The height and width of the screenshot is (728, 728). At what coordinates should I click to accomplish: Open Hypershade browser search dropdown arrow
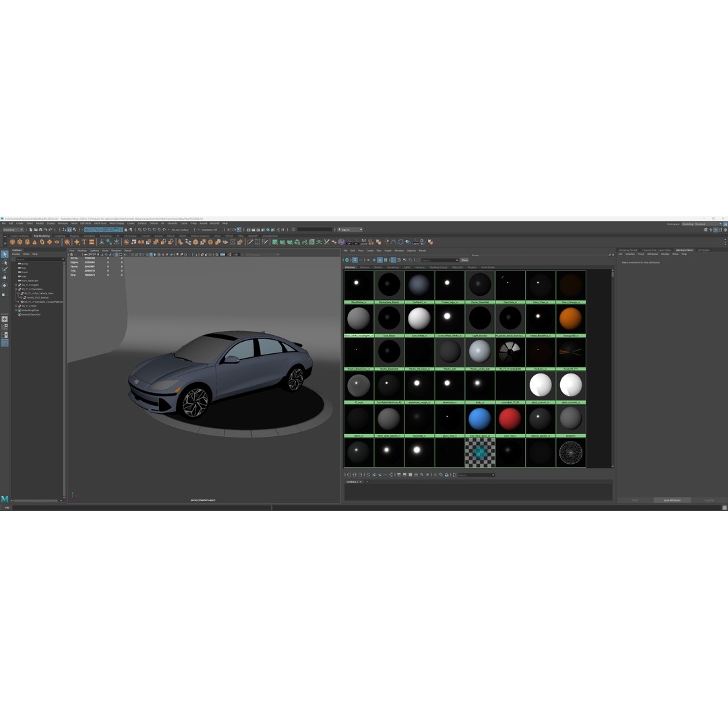click(x=457, y=260)
